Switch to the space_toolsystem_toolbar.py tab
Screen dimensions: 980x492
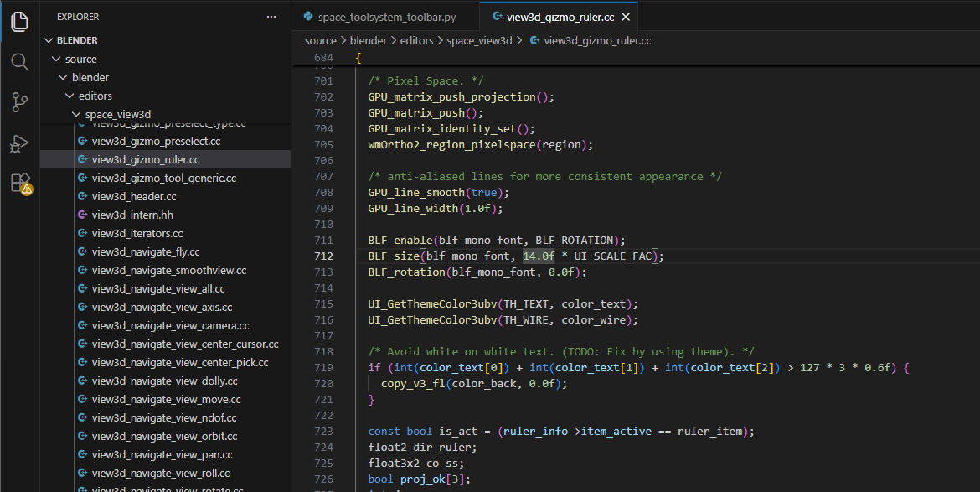[385, 17]
